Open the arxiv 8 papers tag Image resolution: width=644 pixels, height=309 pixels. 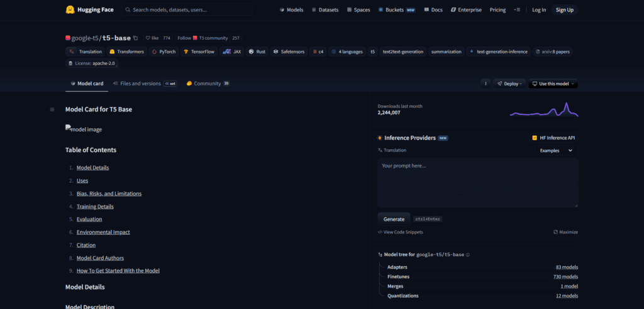click(553, 52)
